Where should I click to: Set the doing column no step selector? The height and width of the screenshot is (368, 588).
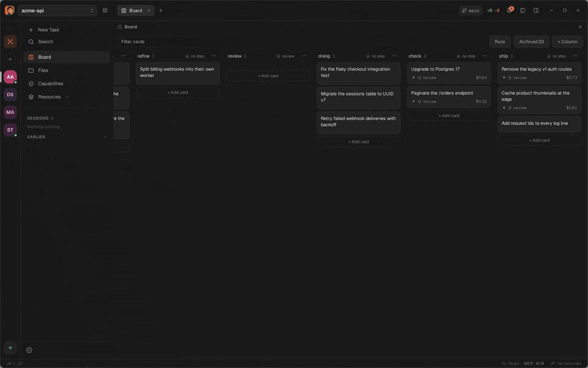(x=375, y=56)
